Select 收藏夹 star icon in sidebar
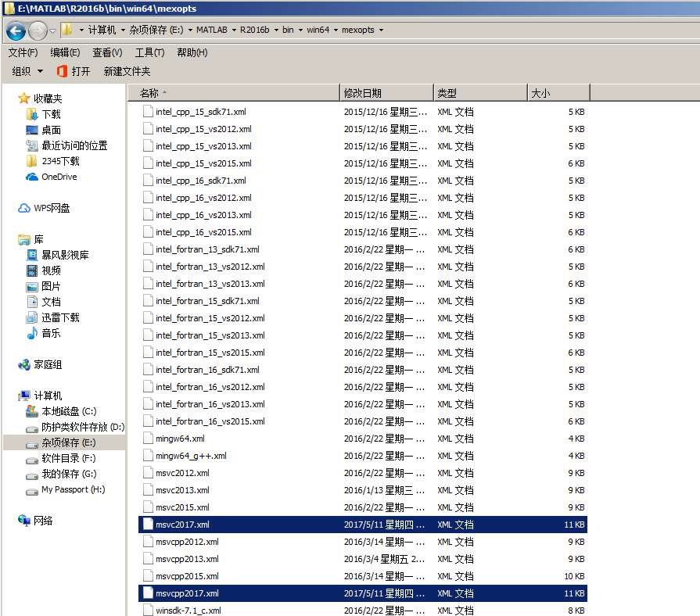Image resolution: width=700 pixels, height=616 pixels. 23,98
